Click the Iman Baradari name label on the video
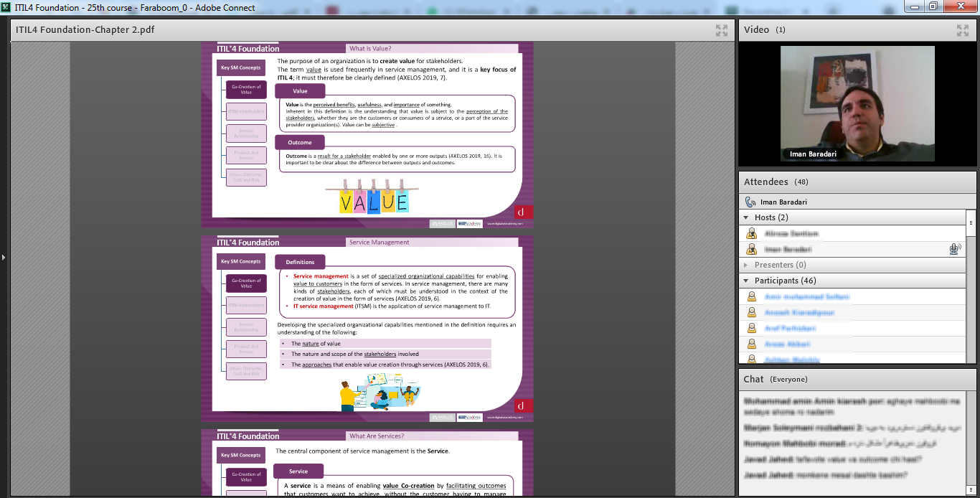 (x=813, y=154)
